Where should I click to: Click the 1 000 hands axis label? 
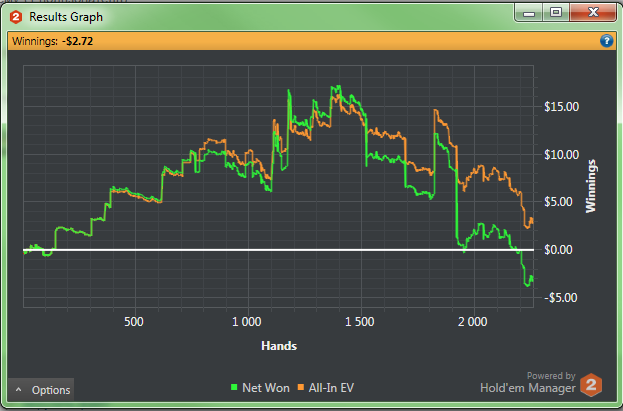pos(247,322)
